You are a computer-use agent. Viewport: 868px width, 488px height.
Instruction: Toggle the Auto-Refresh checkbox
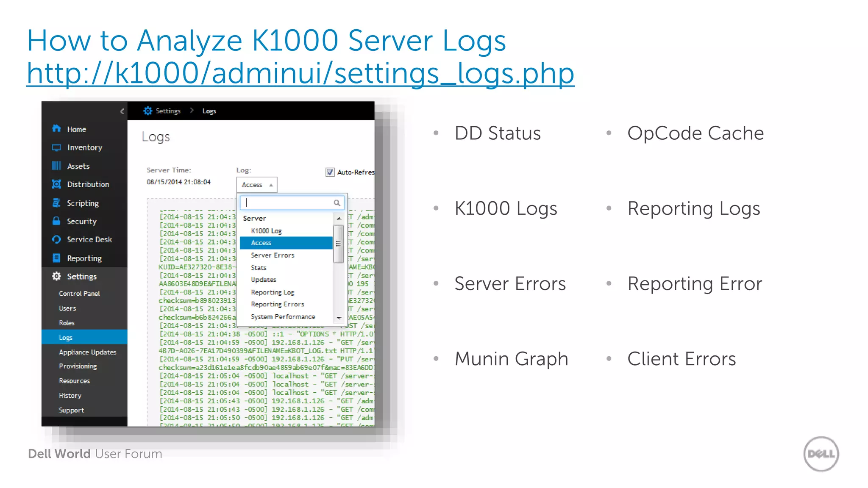point(330,172)
